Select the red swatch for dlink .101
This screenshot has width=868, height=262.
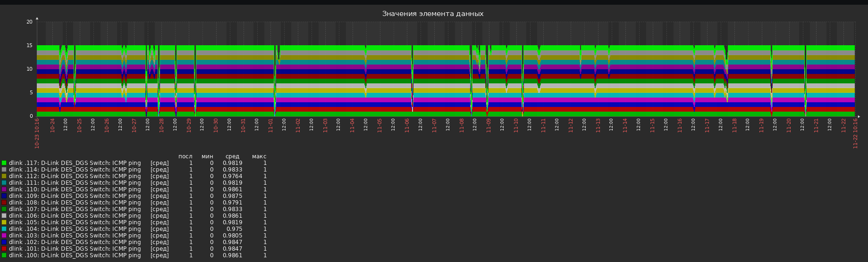(x=4, y=249)
